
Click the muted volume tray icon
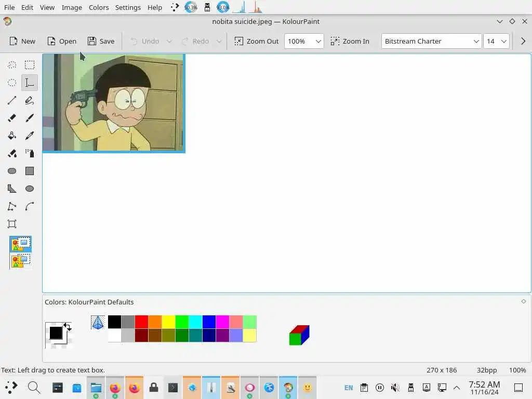click(x=395, y=388)
